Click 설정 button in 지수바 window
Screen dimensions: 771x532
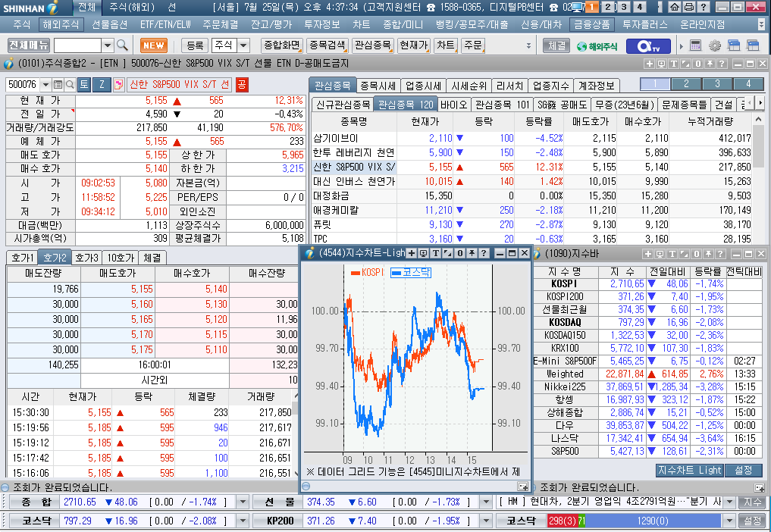[x=743, y=470]
